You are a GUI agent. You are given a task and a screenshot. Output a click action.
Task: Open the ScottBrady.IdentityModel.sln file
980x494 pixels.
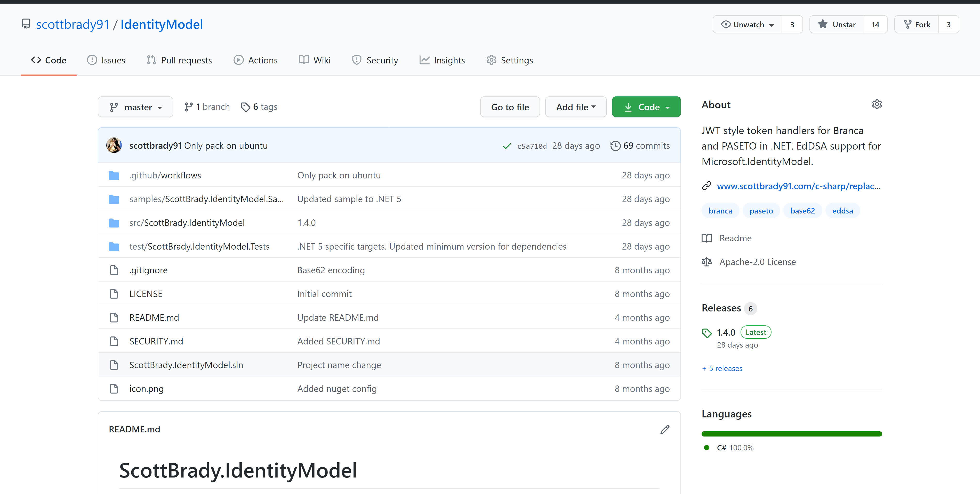186,365
